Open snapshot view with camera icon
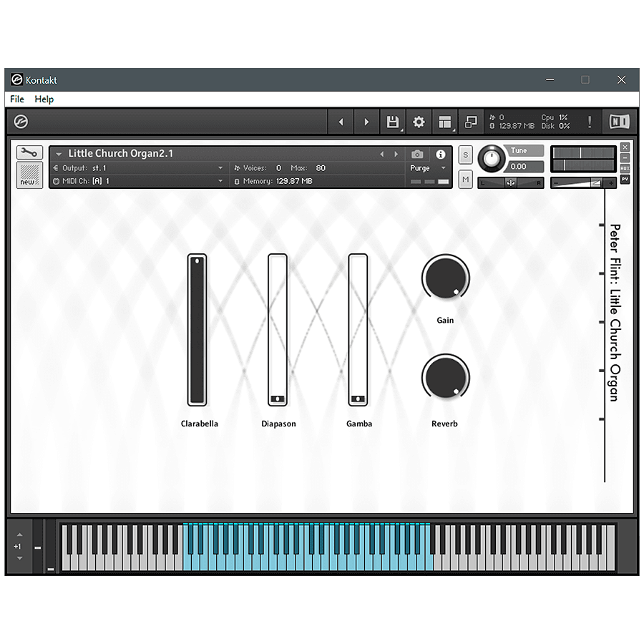 click(417, 155)
